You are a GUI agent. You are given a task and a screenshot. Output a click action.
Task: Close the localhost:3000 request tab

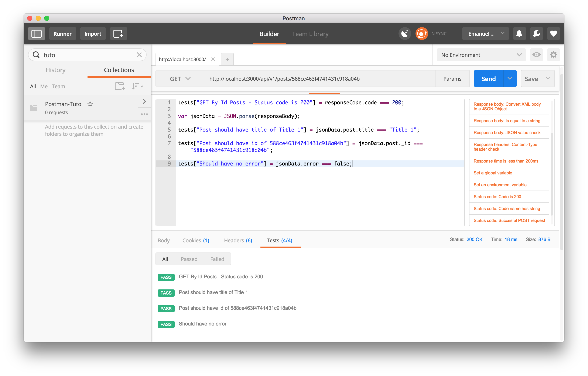point(213,59)
